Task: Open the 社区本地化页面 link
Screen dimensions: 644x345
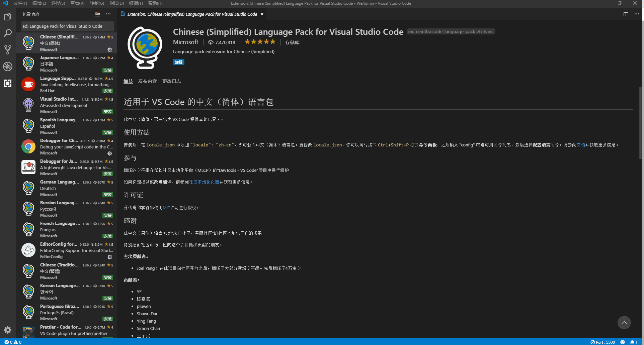Action: tap(204, 182)
